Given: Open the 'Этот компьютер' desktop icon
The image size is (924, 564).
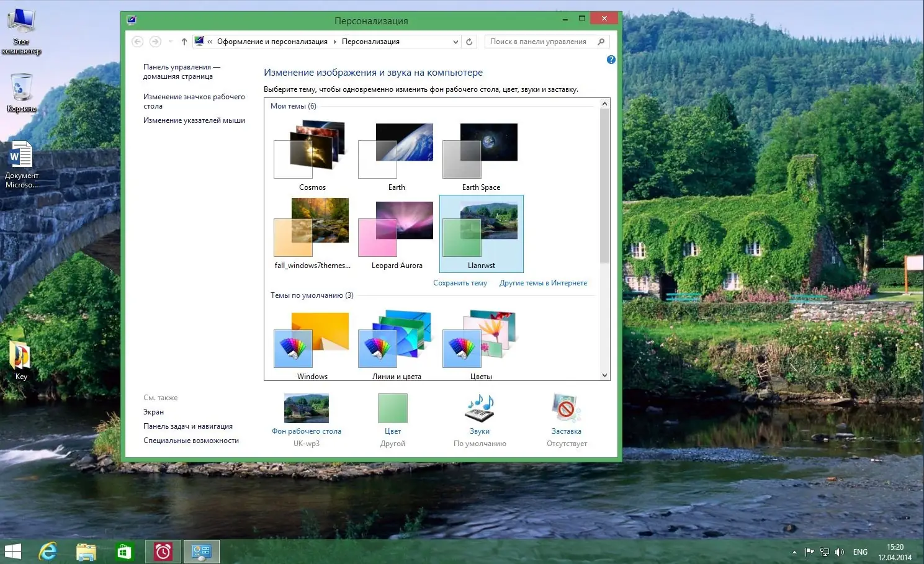Looking at the screenshot, I should coord(21,32).
